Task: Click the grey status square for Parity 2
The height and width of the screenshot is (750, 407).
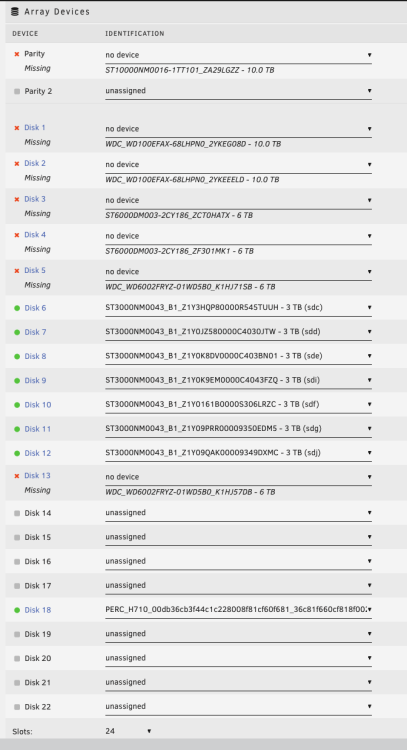Action: point(17,91)
